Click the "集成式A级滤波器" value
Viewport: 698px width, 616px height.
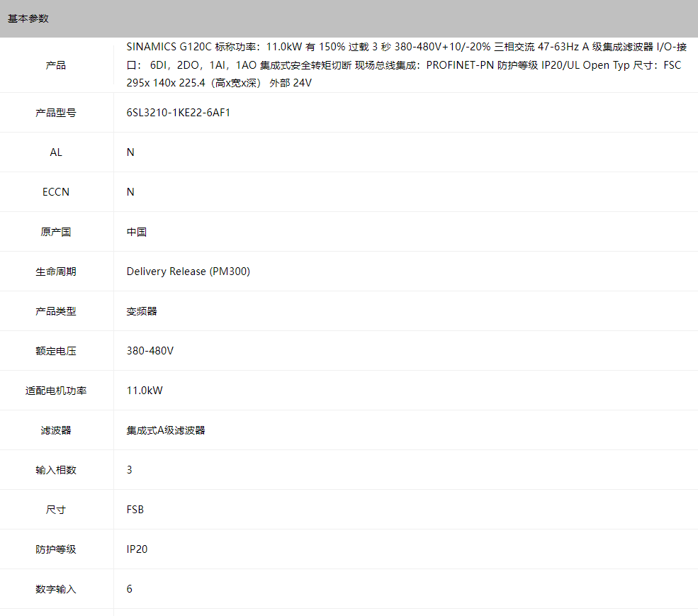(x=166, y=430)
